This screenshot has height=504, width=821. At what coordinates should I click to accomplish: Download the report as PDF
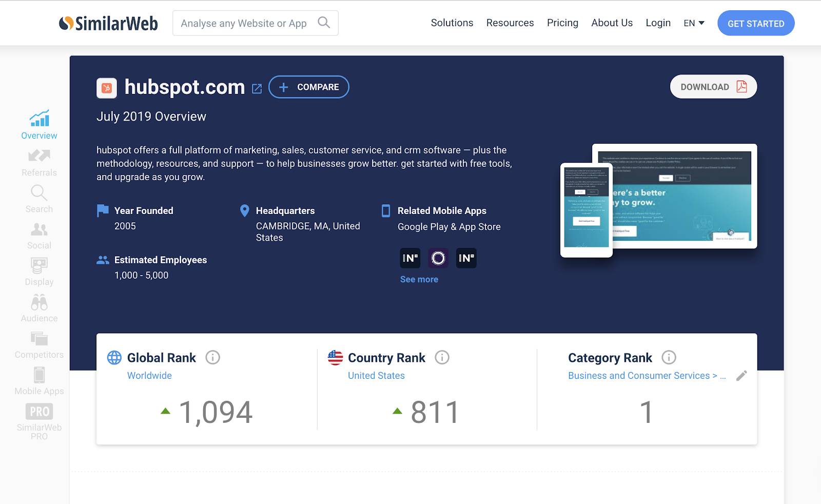tap(713, 87)
